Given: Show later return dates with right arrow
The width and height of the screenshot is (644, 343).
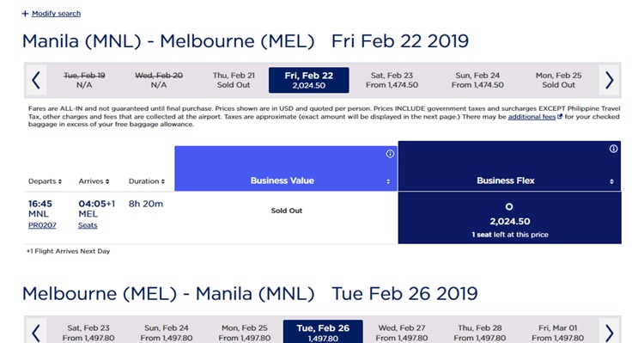Looking at the screenshot, I should [609, 333].
